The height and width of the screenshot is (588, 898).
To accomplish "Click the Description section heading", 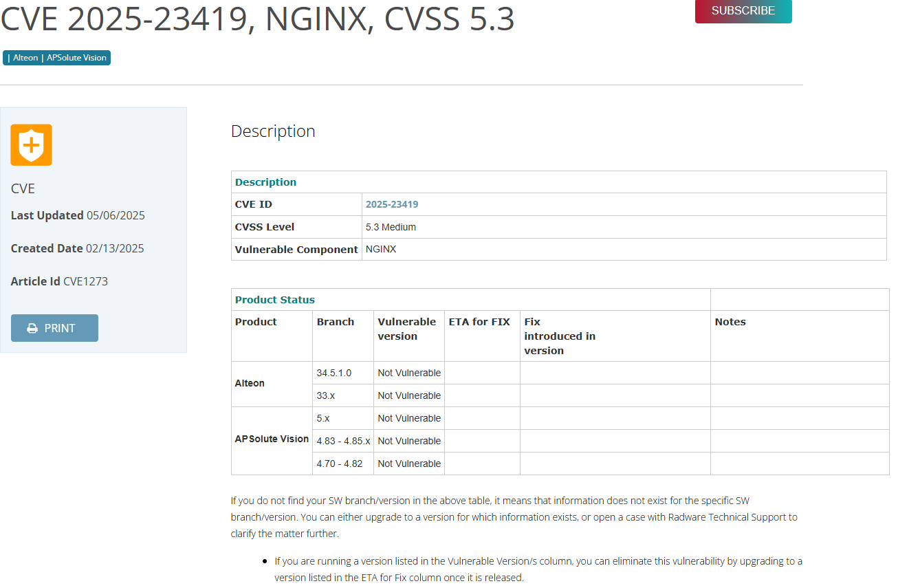I will (273, 131).
